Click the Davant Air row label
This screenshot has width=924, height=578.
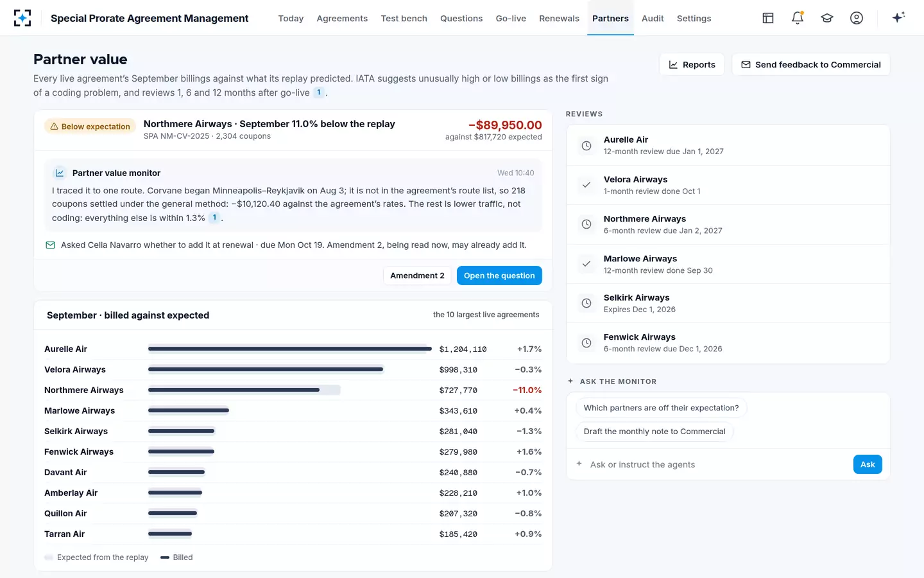coord(65,472)
